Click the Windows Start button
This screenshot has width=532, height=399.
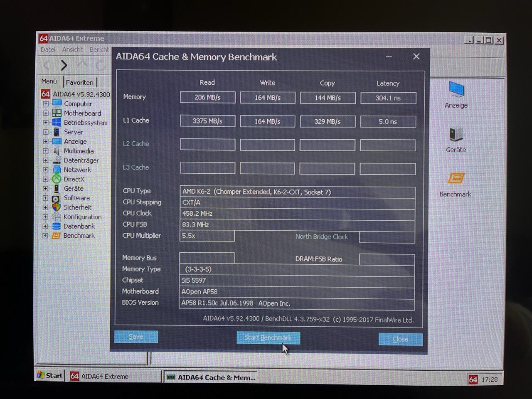click(50, 375)
